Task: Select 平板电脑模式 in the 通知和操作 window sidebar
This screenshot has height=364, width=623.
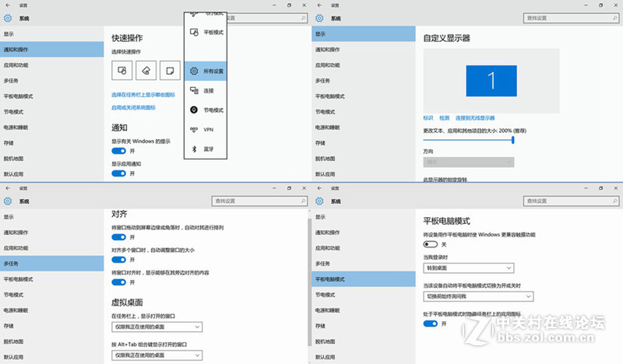Action: click(51, 96)
